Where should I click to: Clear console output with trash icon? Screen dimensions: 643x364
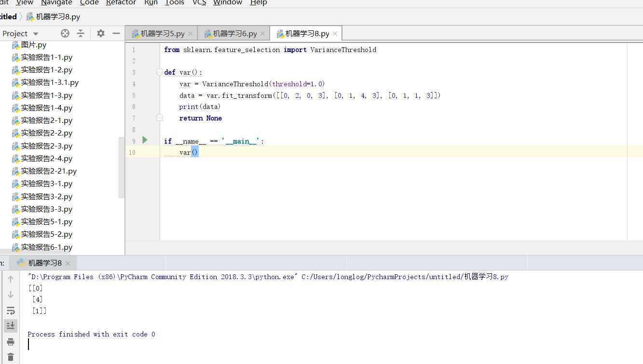11,357
